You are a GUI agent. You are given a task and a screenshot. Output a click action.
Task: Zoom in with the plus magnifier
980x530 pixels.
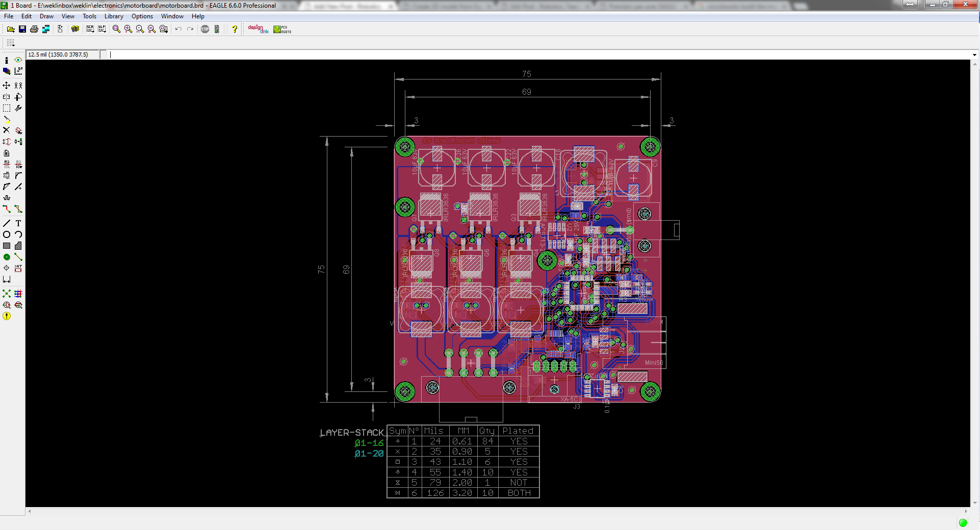click(128, 29)
